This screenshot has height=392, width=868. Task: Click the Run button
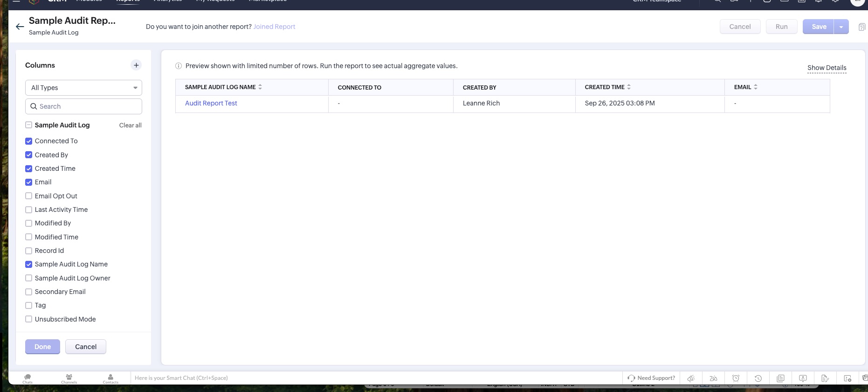point(782,27)
